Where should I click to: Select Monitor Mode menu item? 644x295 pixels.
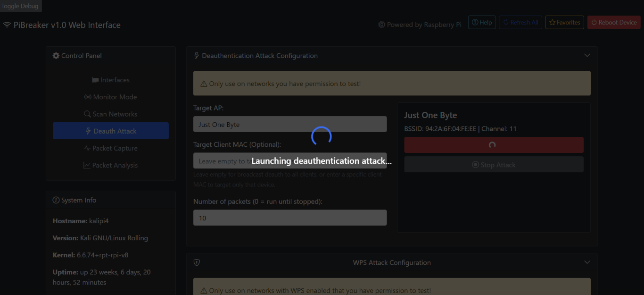coord(111,97)
